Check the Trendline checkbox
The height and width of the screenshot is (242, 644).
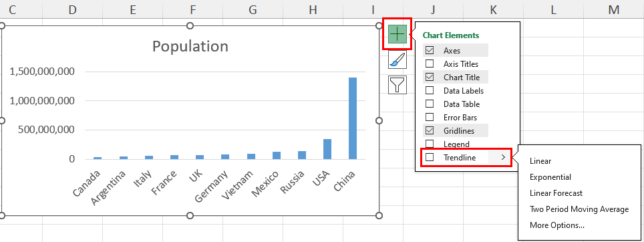point(430,157)
